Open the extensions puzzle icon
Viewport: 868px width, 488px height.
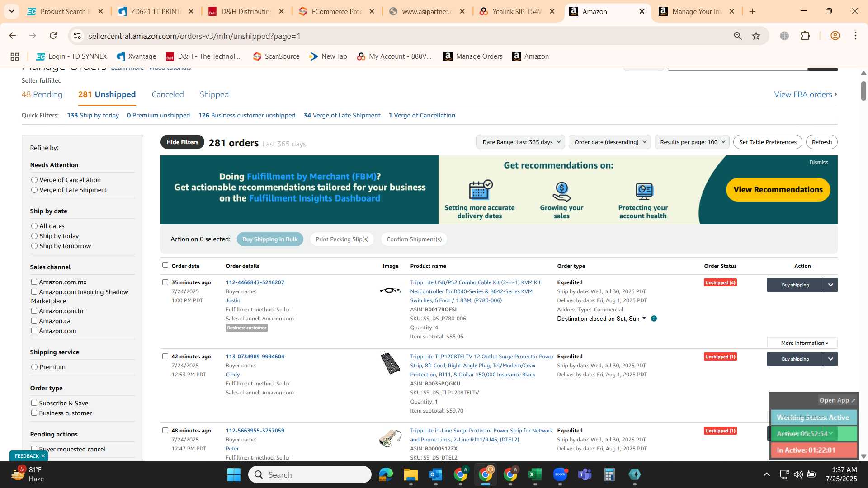(x=805, y=36)
